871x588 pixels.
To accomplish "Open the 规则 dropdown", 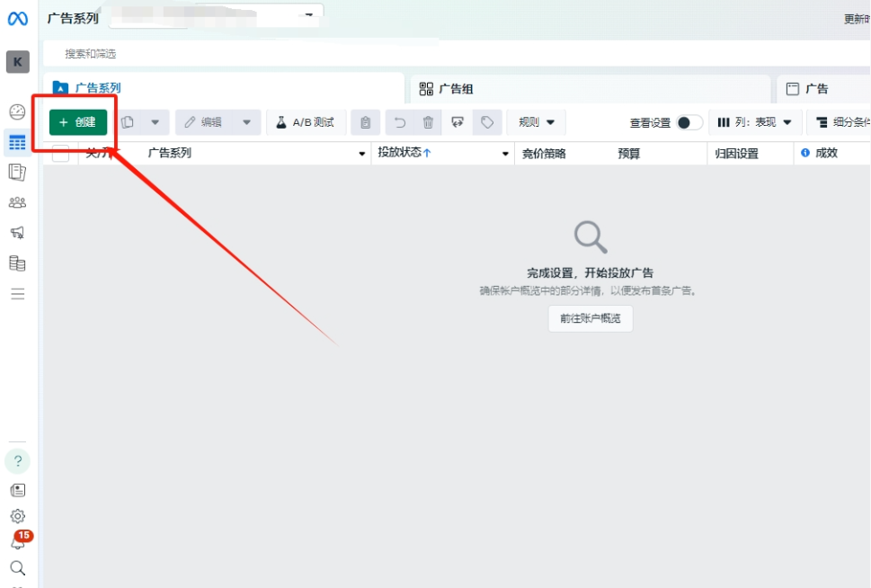I will point(536,122).
